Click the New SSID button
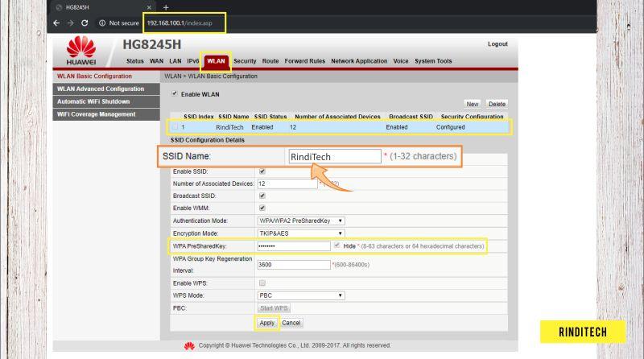644x359 pixels. tap(473, 105)
